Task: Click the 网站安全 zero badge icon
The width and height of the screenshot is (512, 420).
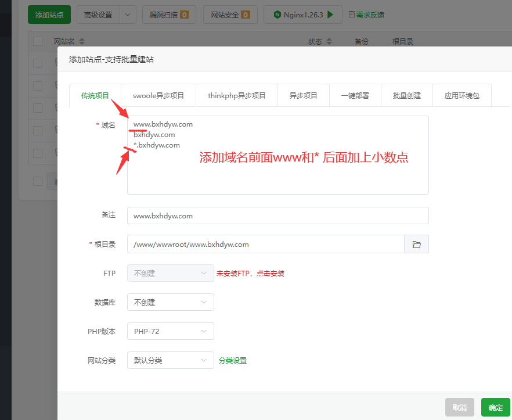Action: click(246, 15)
